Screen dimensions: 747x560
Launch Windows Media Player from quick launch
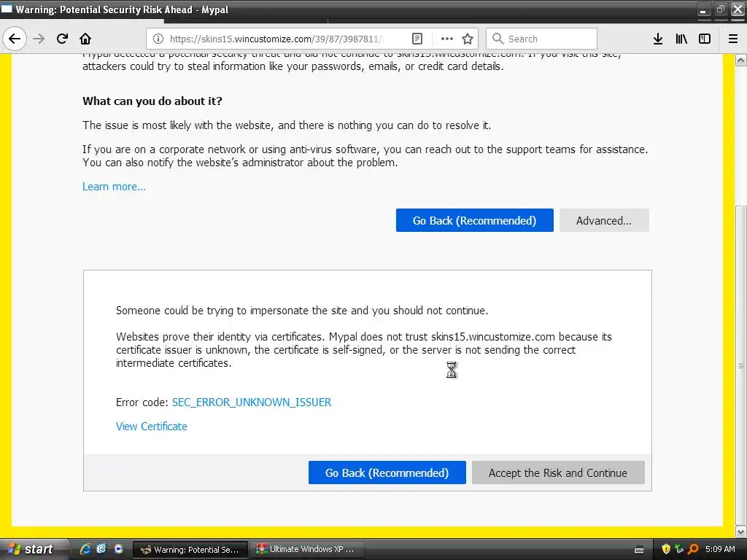[x=119, y=549]
